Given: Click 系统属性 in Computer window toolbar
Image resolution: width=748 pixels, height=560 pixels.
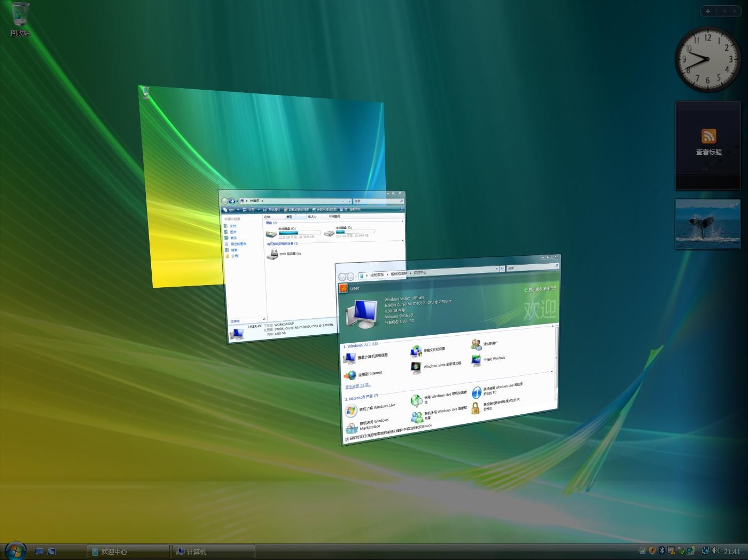Looking at the screenshot, I should tap(272, 210).
